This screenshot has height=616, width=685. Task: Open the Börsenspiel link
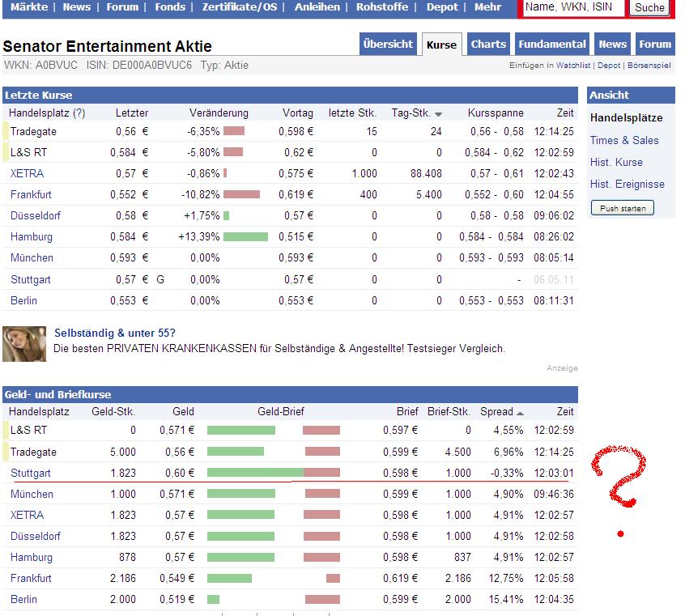tap(649, 65)
